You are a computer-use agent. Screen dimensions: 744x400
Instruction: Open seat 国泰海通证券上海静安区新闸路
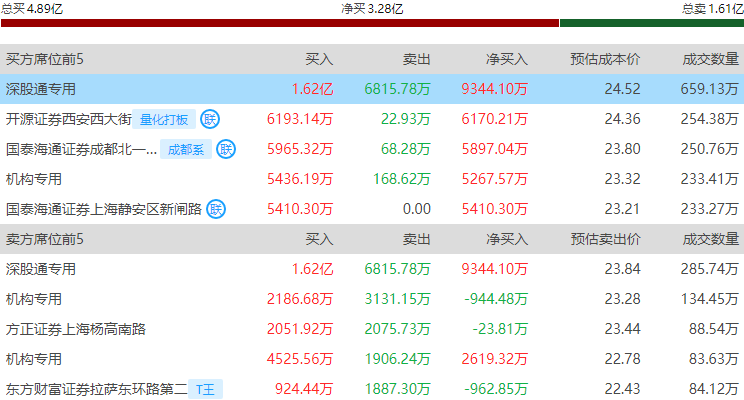(103, 209)
